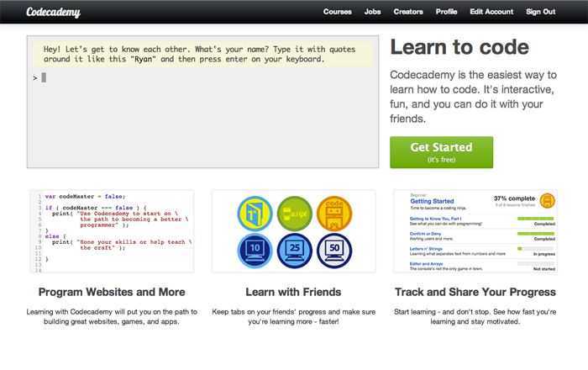Screen dimensions: 588x370
Task: Click the Confirm or Deny progress bar
Action: pyautogui.click(x=536, y=234)
